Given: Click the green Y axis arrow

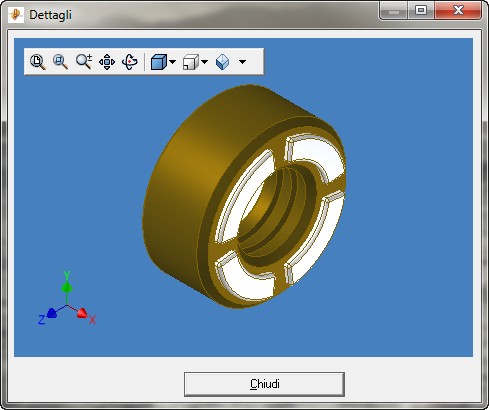Looking at the screenshot, I should (x=67, y=287).
